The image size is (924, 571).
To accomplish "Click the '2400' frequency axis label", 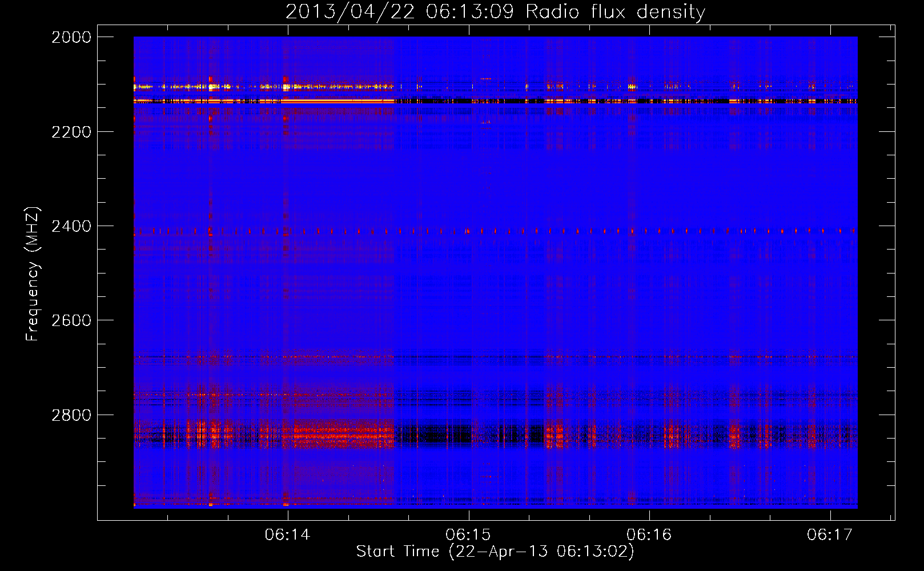I will (71, 227).
